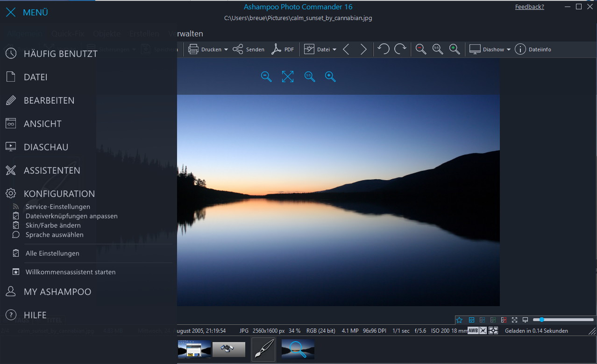Select the photo pile thumbnail

coord(229,349)
